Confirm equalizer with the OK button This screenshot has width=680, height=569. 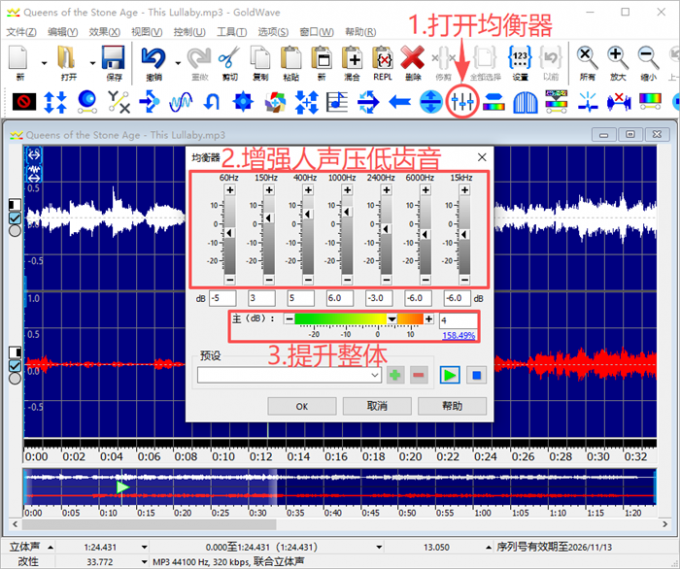[302, 406]
